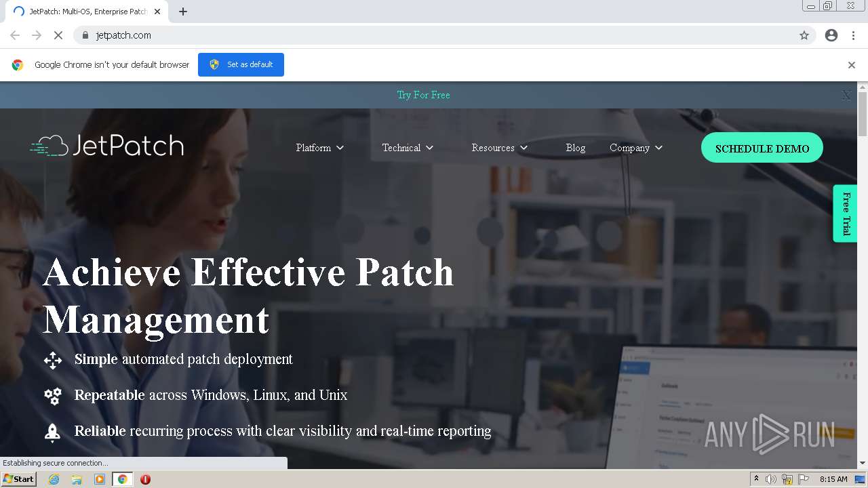
Task: Click the JetPatch logo
Action: [x=107, y=146]
